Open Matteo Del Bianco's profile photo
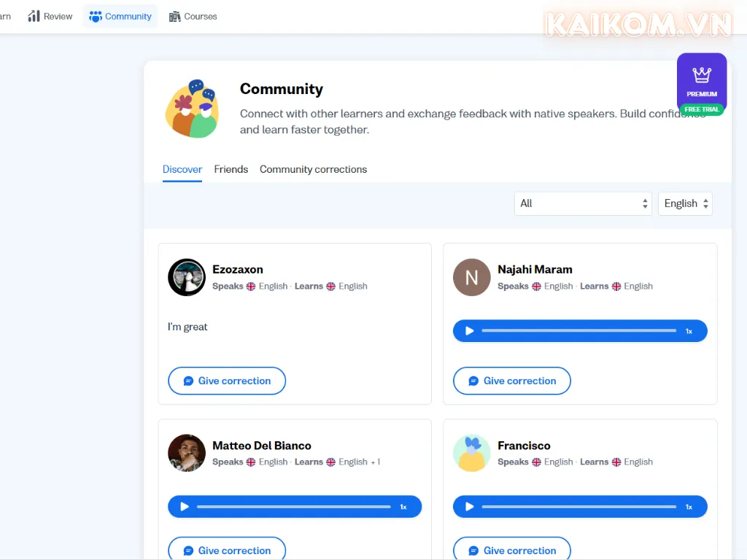 tap(187, 453)
